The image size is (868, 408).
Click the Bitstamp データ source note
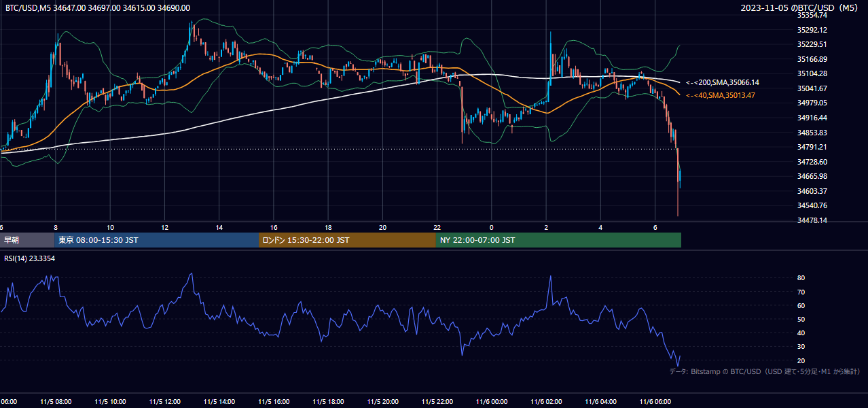click(765, 371)
